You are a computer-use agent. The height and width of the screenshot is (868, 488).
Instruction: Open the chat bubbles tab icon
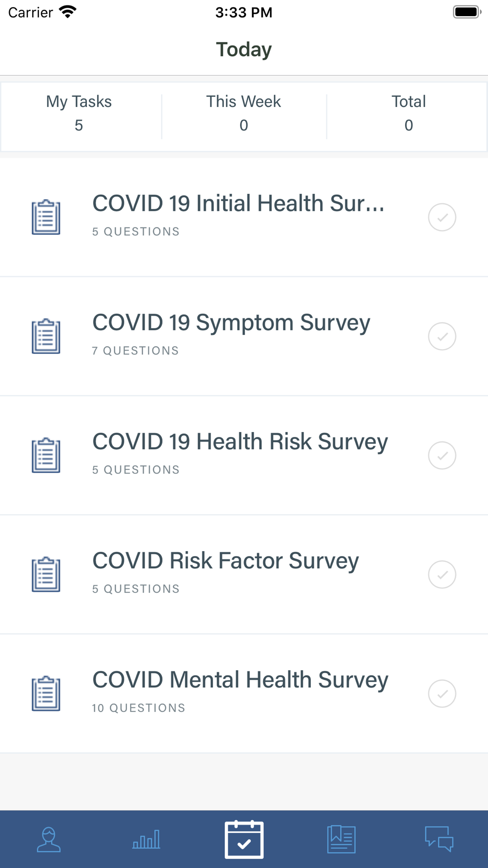pyautogui.click(x=439, y=839)
